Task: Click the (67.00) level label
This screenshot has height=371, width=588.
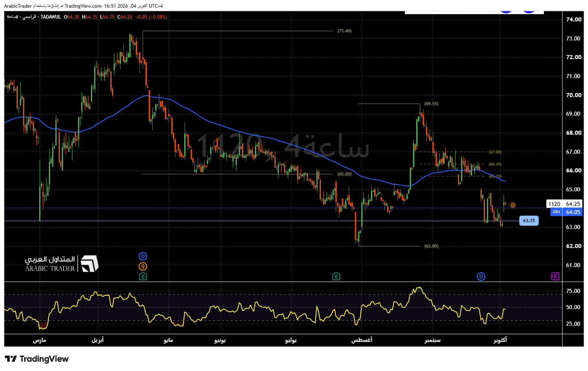Action: point(495,152)
